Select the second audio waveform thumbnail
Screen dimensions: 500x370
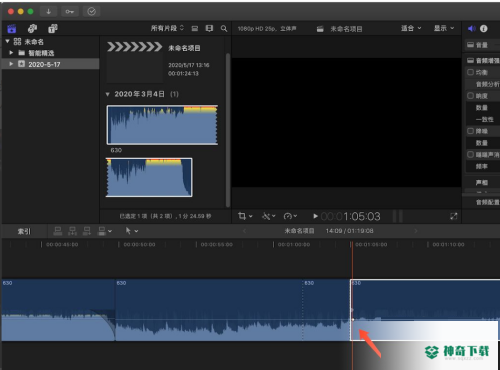[x=149, y=177]
